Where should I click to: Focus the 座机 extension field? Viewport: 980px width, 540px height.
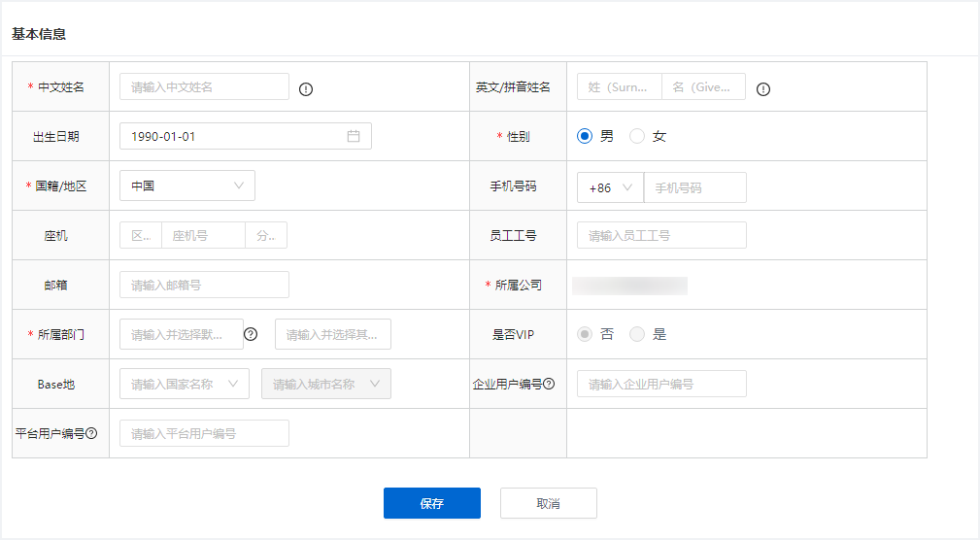(266, 236)
